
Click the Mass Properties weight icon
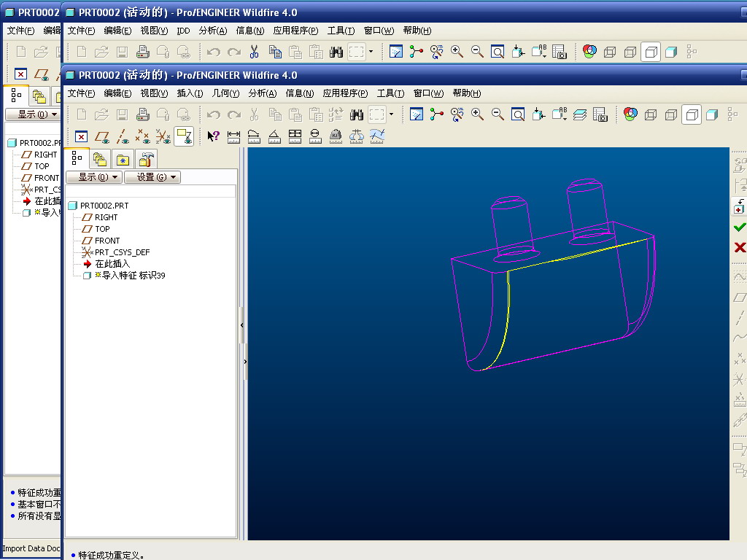(336, 136)
